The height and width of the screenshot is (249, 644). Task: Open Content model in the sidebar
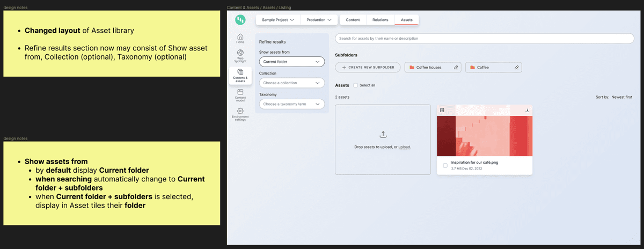click(240, 95)
